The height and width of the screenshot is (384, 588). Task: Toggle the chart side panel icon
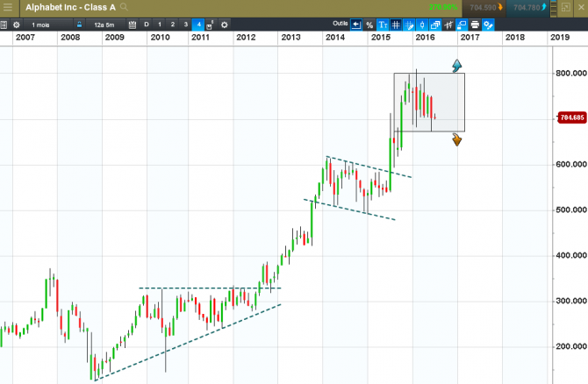coord(4,25)
